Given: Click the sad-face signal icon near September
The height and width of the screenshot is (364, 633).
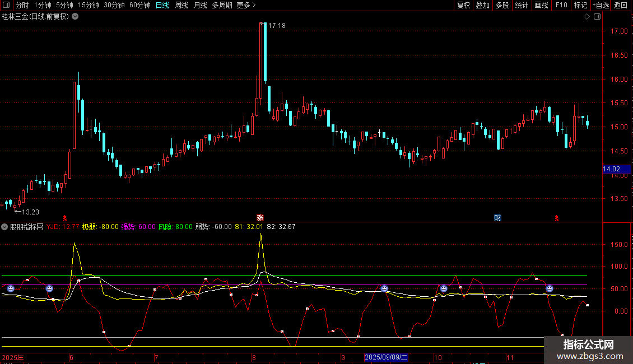Looking at the screenshot, I should pos(384,288).
